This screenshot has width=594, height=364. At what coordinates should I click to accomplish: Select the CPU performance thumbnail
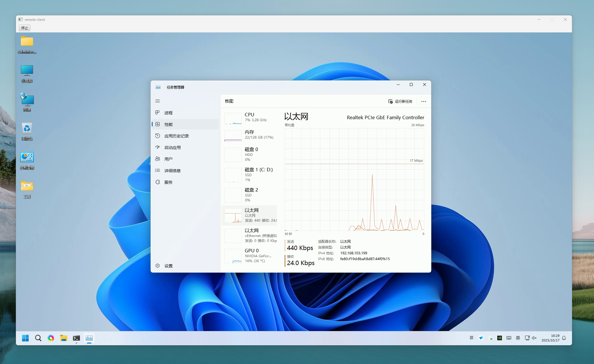pos(250,117)
